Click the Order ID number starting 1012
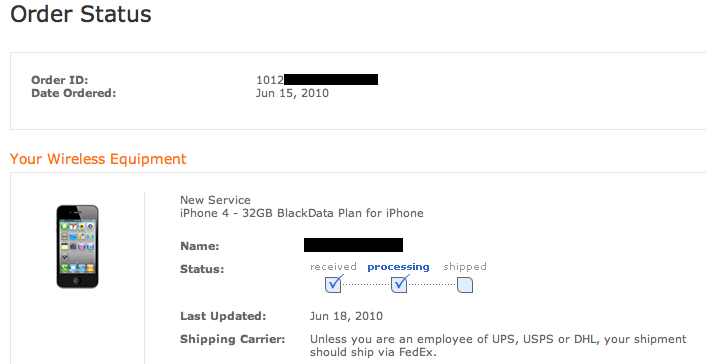 pyautogui.click(x=317, y=80)
